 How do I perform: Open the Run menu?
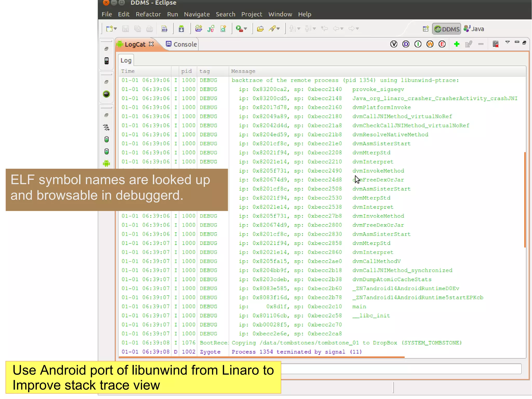[172, 14]
